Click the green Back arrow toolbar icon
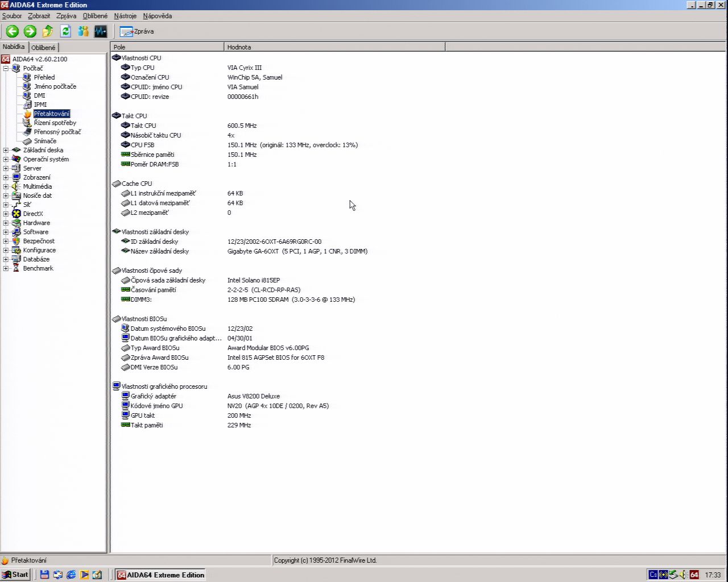The width and height of the screenshot is (728, 582). [x=13, y=31]
